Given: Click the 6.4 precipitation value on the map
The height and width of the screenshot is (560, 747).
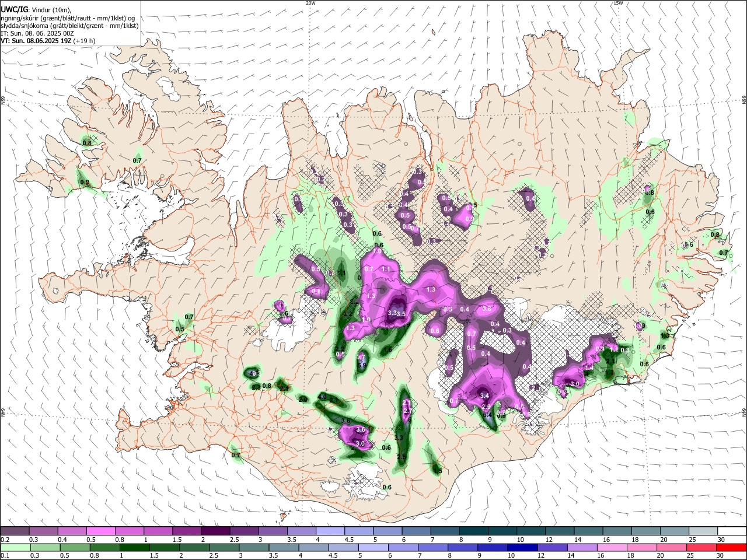Looking at the screenshot, I should (x=487, y=415).
